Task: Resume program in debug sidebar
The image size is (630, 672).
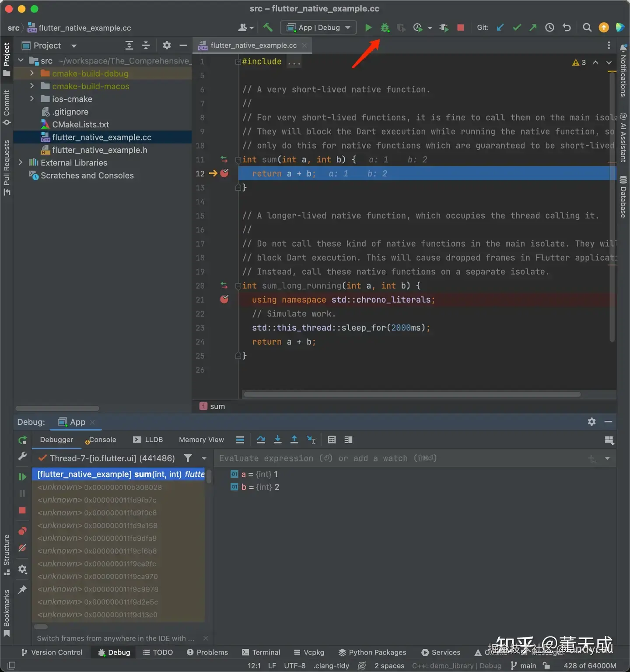Action: coord(22,476)
